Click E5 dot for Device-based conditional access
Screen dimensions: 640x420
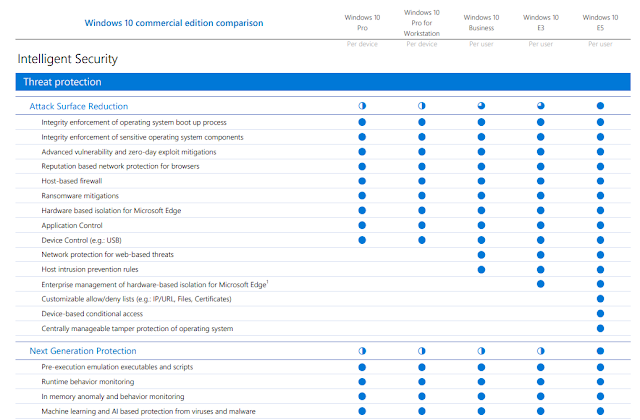600,313
